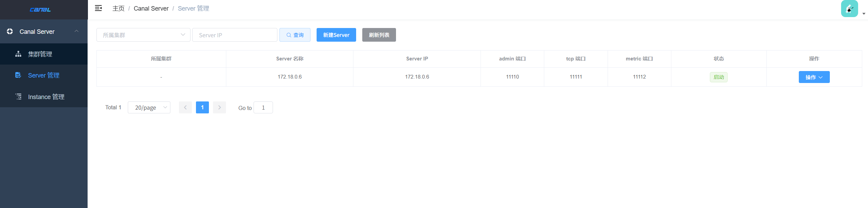The image size is (868, 208).
Task: Click the 状态 column header
Action: pos(719,59)
